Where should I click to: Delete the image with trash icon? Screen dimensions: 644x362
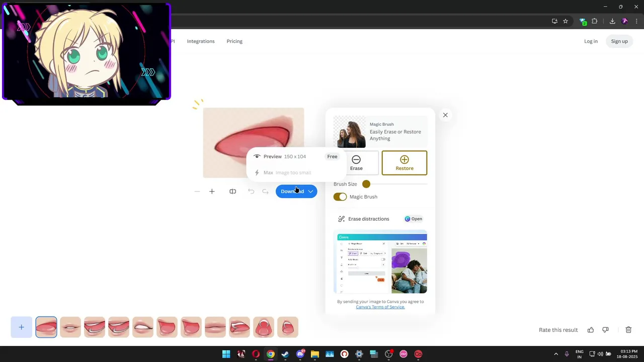pyautogui.click(x=628, y=330)
